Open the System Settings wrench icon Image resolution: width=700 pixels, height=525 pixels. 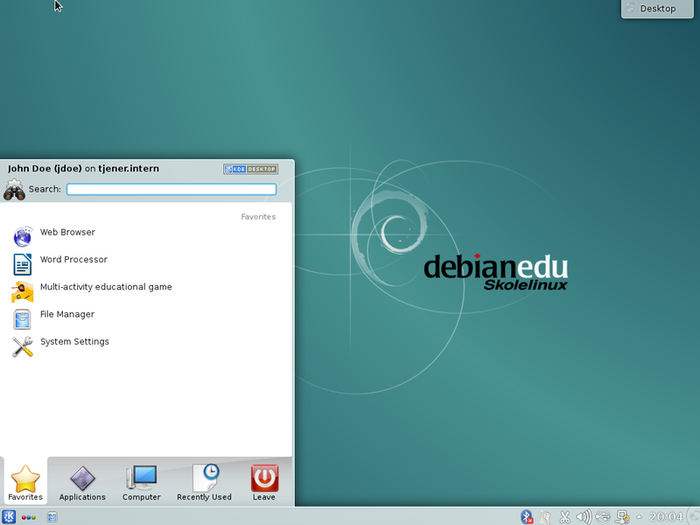22,346
